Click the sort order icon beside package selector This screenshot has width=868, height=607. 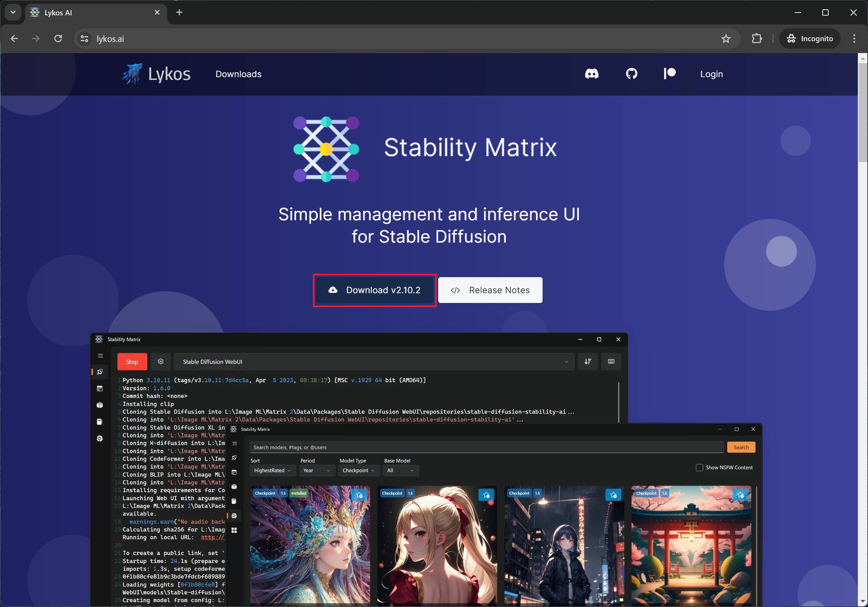pyautogui.click(x=588, y=361)
